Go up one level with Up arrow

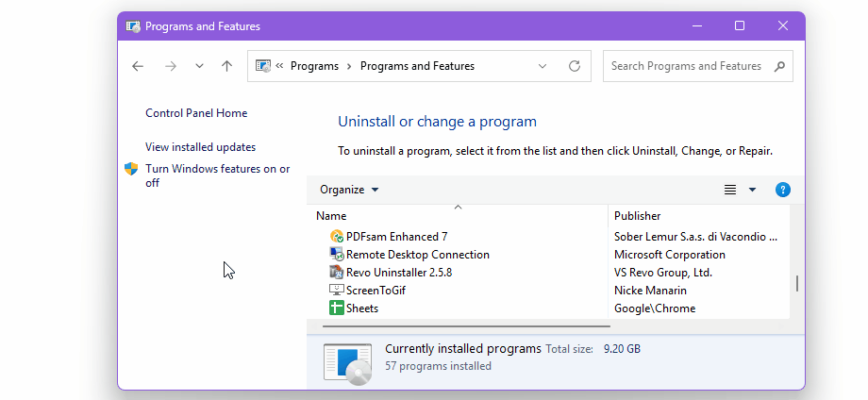226,66
